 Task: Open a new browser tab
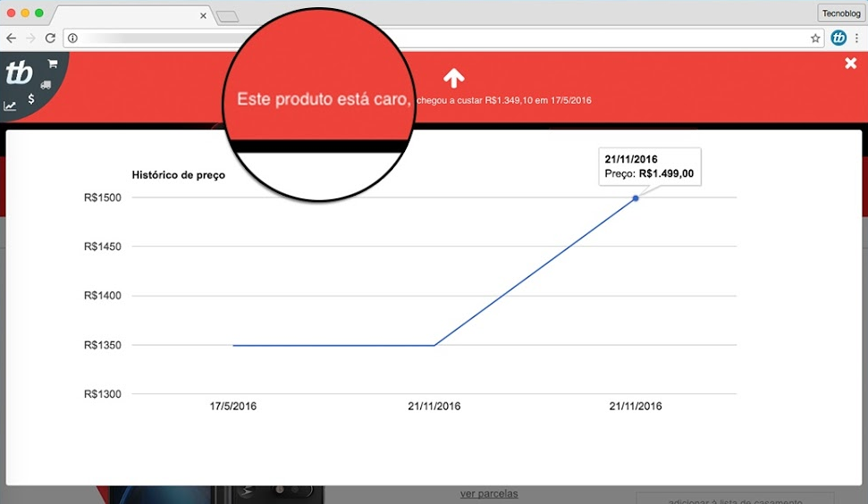click(x=227, y=16)
